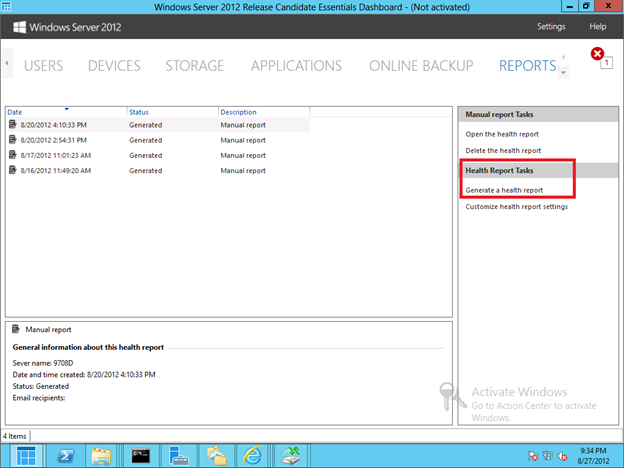
Task: Open the tab list dropdown arrow
Action: 564,72
